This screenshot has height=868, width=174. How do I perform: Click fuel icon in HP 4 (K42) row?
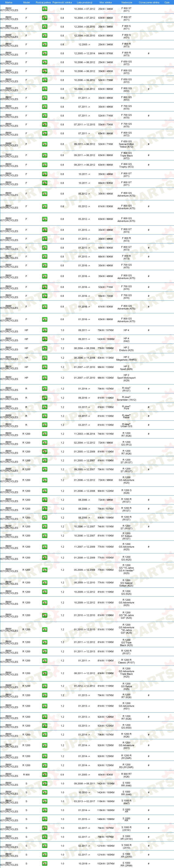(x=45, y=339)
